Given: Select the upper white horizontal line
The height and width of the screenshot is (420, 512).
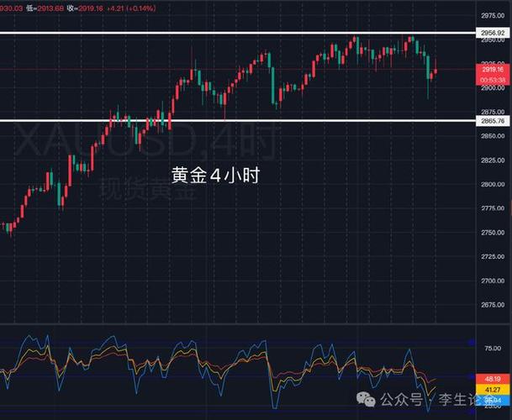Looking at the screenshot, I should (x=238, y=33).
